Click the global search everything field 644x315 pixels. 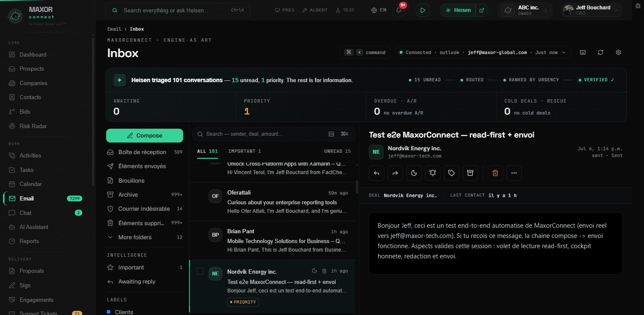pos(178,10)
